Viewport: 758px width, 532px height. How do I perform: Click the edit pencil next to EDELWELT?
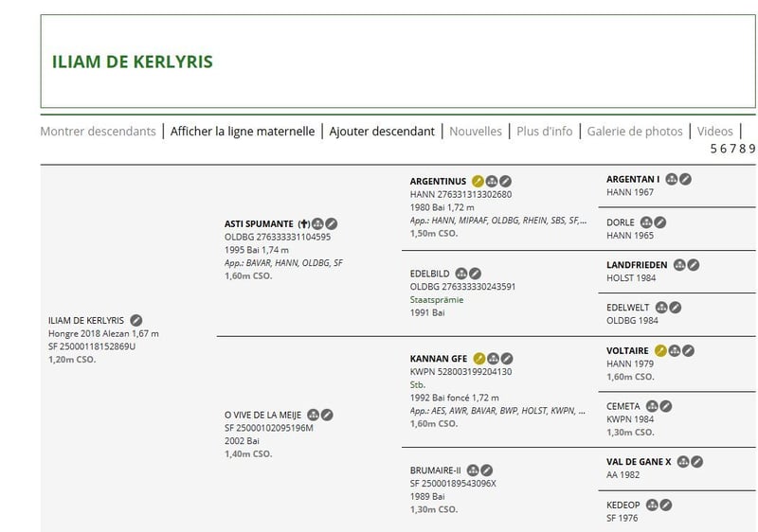676,308
